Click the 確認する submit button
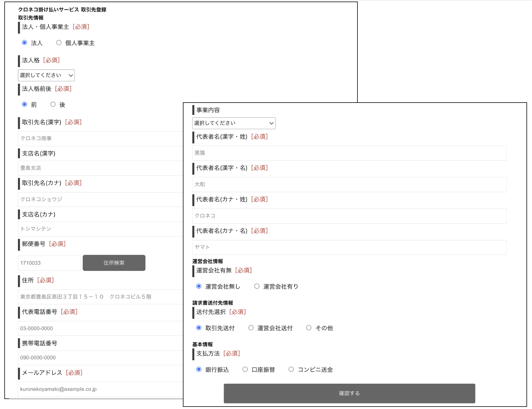 click(349, 393)
